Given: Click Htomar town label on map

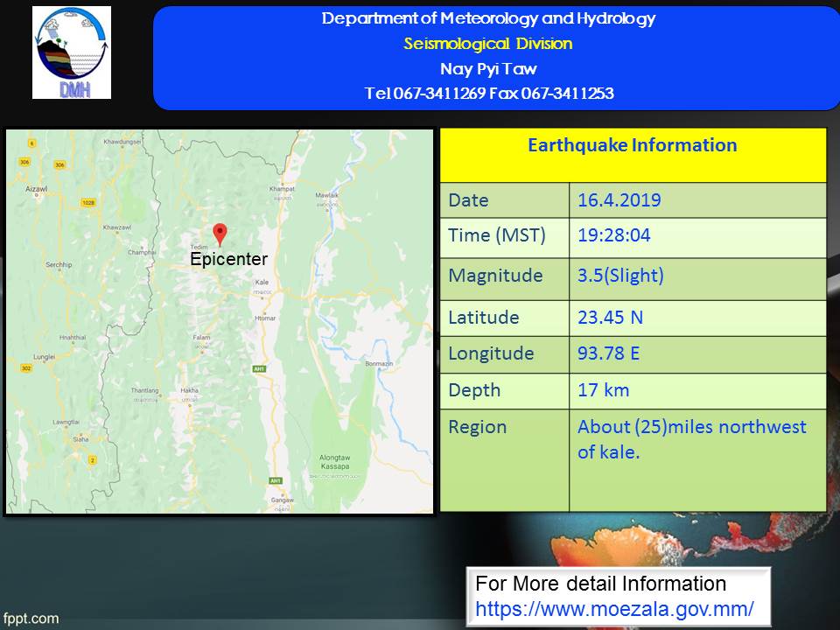Looking at the screenshot, I should point(265,318).
